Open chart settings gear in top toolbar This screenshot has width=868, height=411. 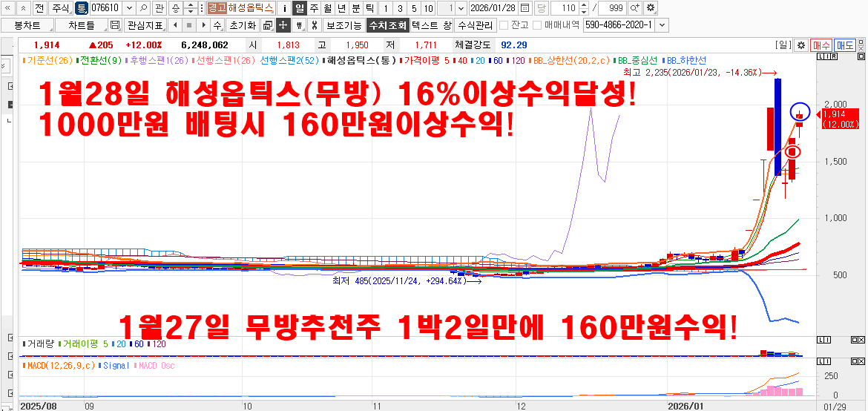pyautogui.click(x=651, y=8)
